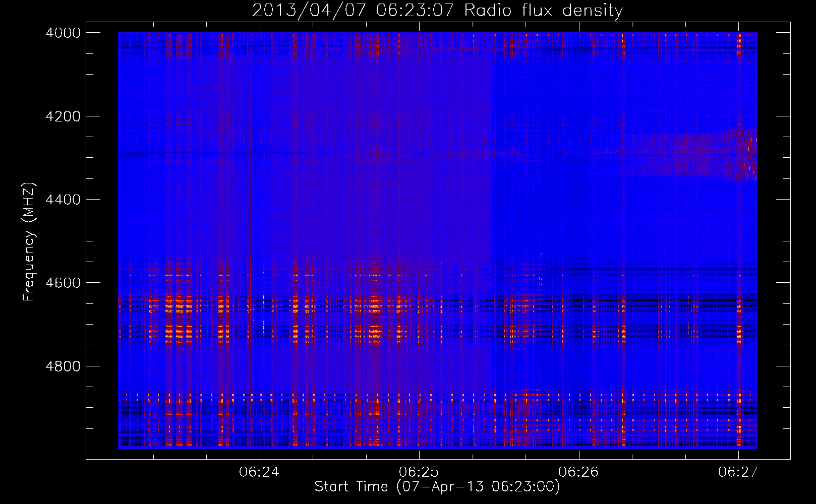Click the 06:27 time axis label
The height and width of the screenshot is (504, 816).
738,472
